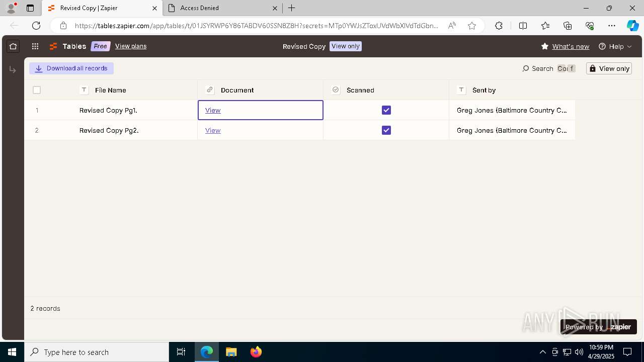Click the View only lock button

pyautogui.click(x=609, y=68)
